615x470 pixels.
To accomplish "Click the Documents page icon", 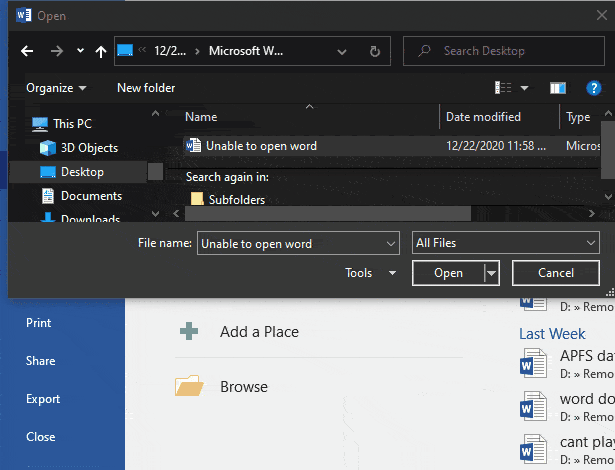I will click(48, 196).
